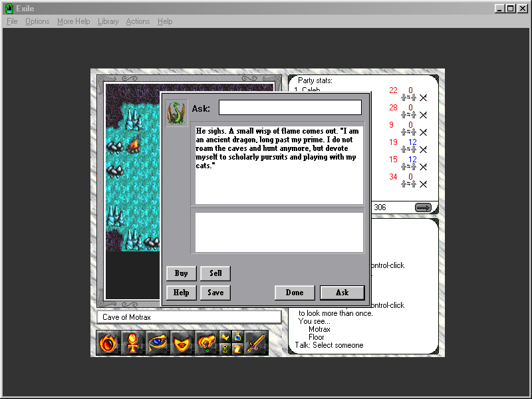
Task: Click the blue 12 beside health 19
Action: point(412,142)
